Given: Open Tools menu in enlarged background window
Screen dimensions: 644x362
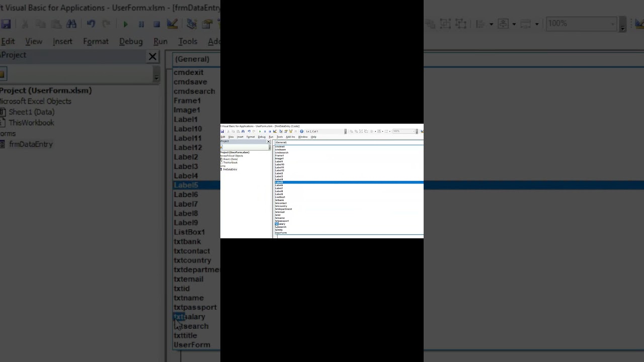Looking at the screenshot, I should (188, 41).
